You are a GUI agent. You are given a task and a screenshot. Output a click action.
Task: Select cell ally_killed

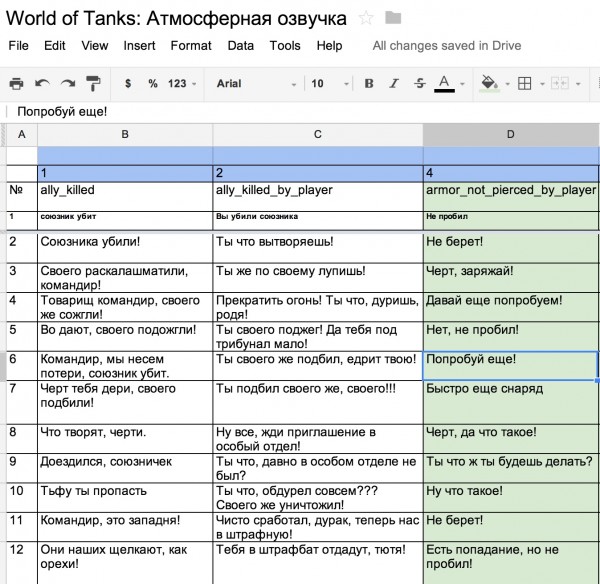pos(125,196)
